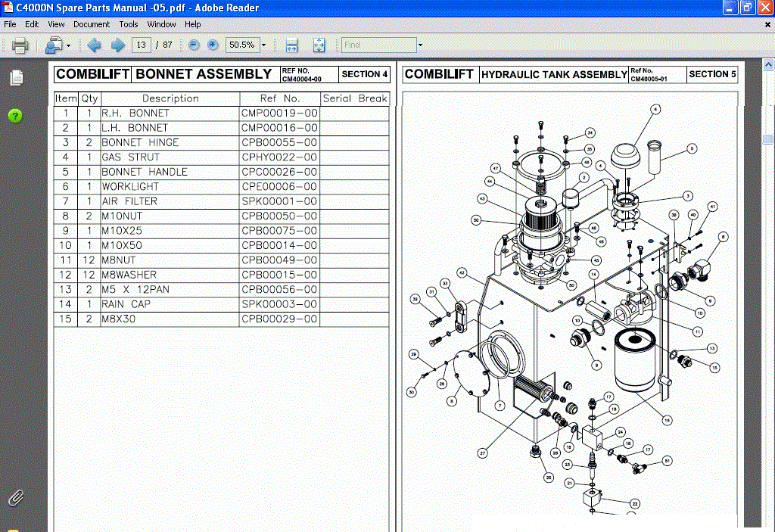Select the Zoom Out minus icon
This screenshot has height=532, width=775.
(x=194, y=45)
